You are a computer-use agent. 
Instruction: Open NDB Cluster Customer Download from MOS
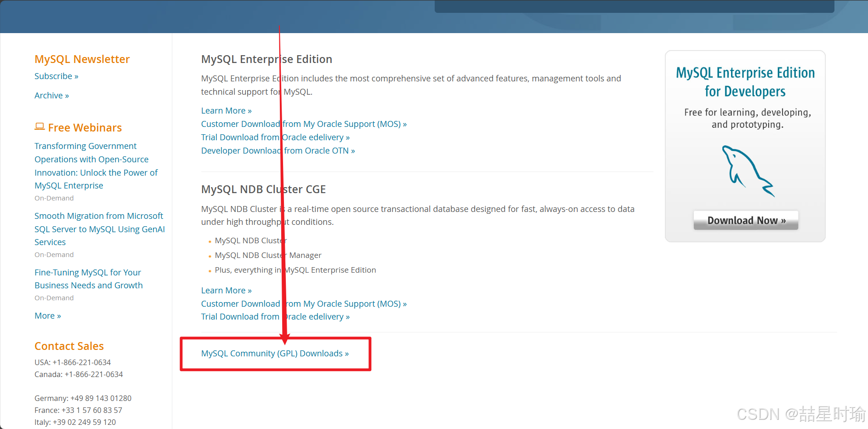click(304, 304)
